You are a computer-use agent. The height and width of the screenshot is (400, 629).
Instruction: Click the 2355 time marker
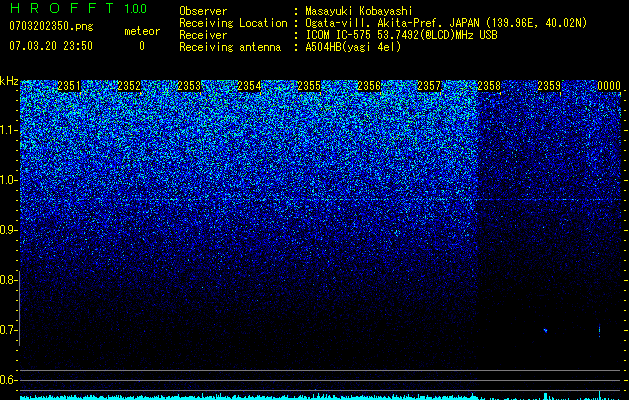tap(309, 86)
